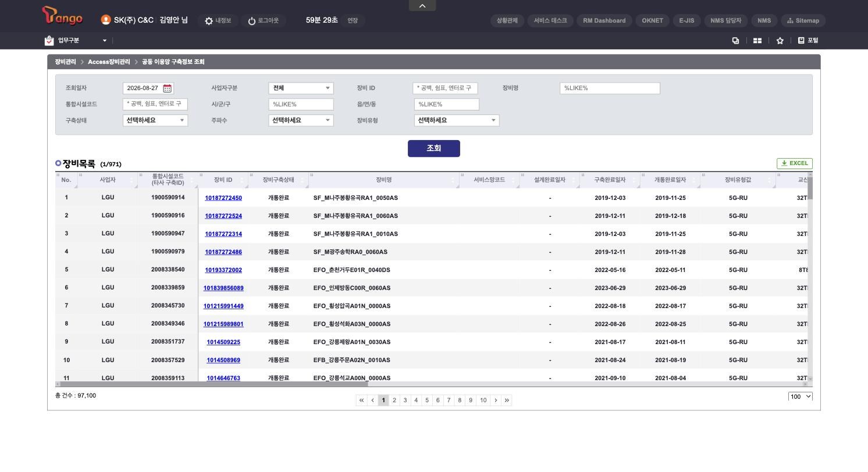The width and height of the screenshot is (868, 472).
Task: Open equipment ID link 101839856089
Action: point(223,288)
